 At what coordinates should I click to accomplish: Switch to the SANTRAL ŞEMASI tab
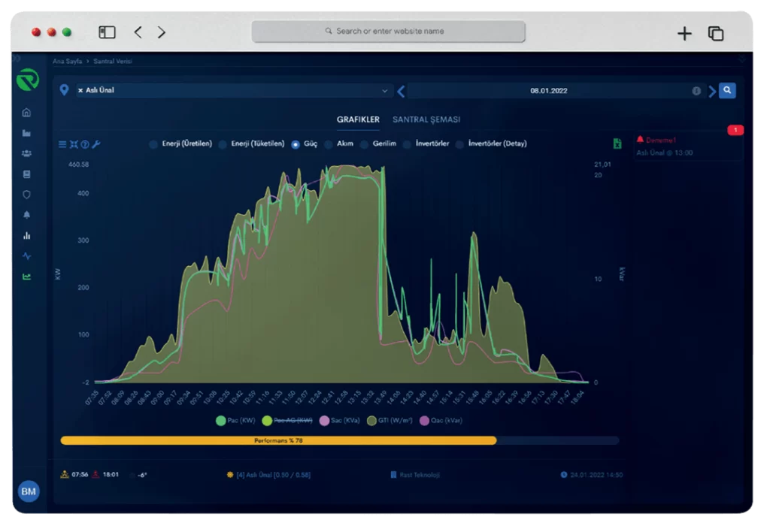click(426, 119)
